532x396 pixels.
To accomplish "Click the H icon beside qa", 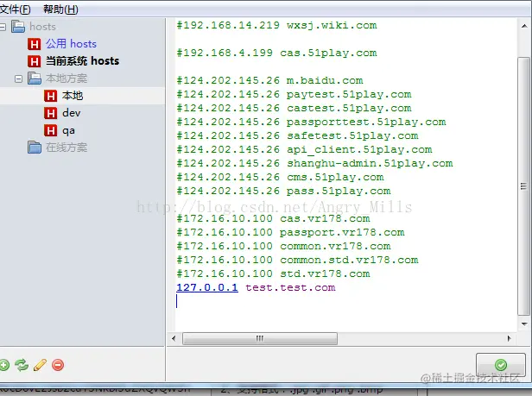I will [50, 130].
